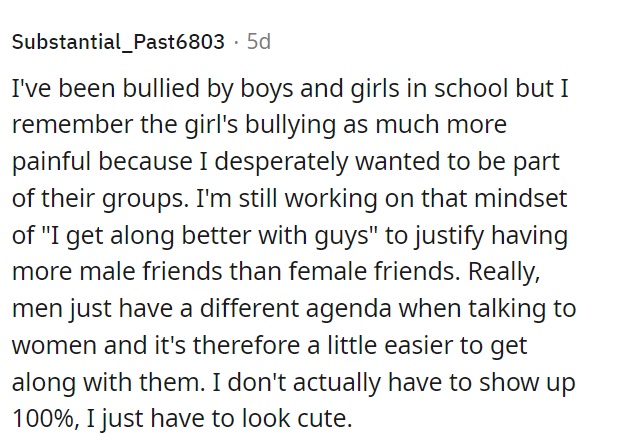Click the phrase "of their groups."

pos(100,199)
